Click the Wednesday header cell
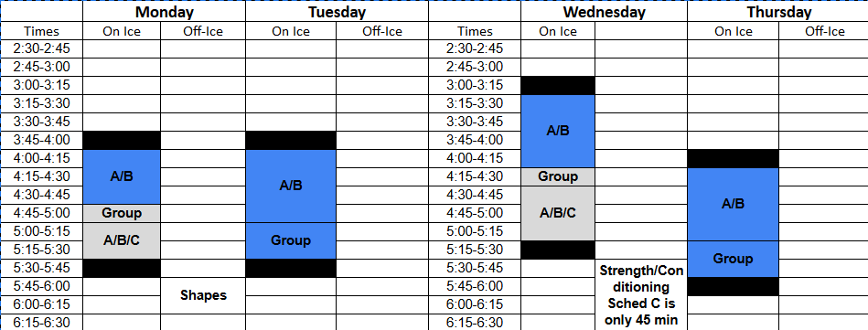This screenshot has height=330, width=868. (604, 12)
